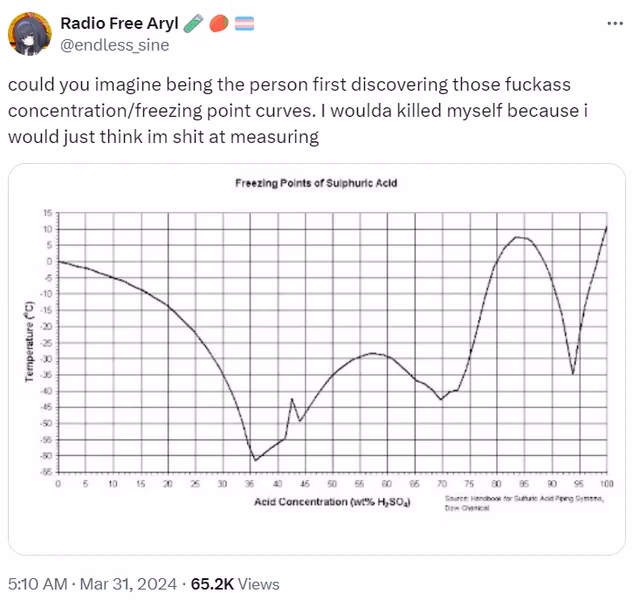The image size is (640, 607).
Task: Click the small spike near 43 wt%
Action: (292, 399)
